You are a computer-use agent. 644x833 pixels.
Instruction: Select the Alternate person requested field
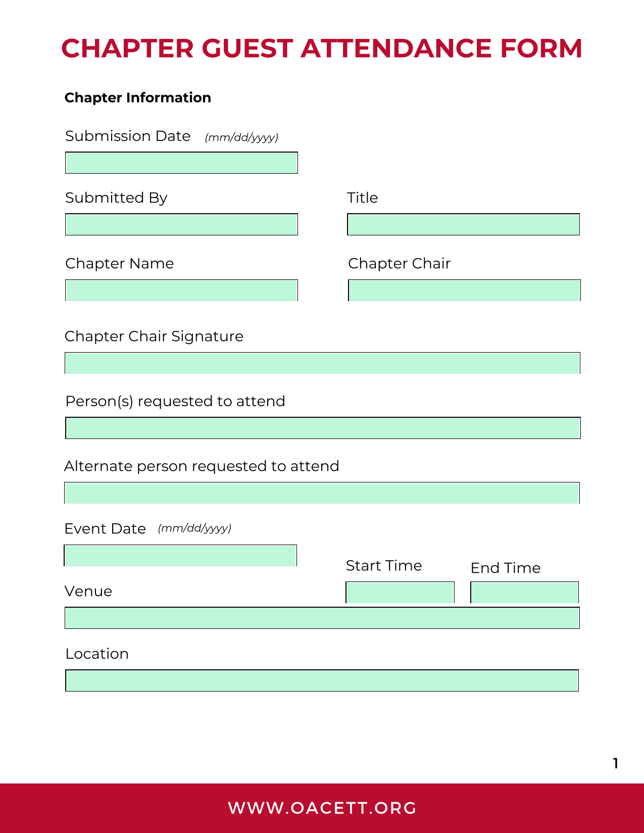[322, 493]
